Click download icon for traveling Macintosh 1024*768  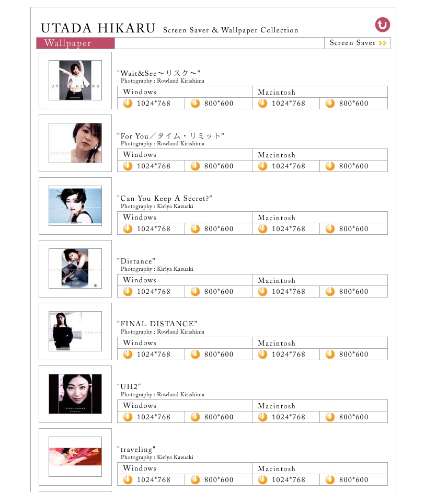point(262,479)
